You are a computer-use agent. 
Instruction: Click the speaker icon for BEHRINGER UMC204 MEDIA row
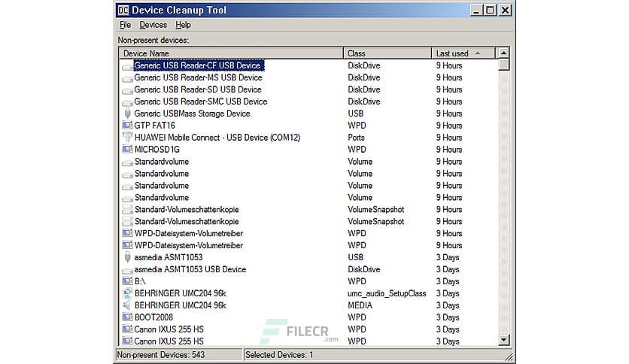pyautogui.click(x=127, y=305)
